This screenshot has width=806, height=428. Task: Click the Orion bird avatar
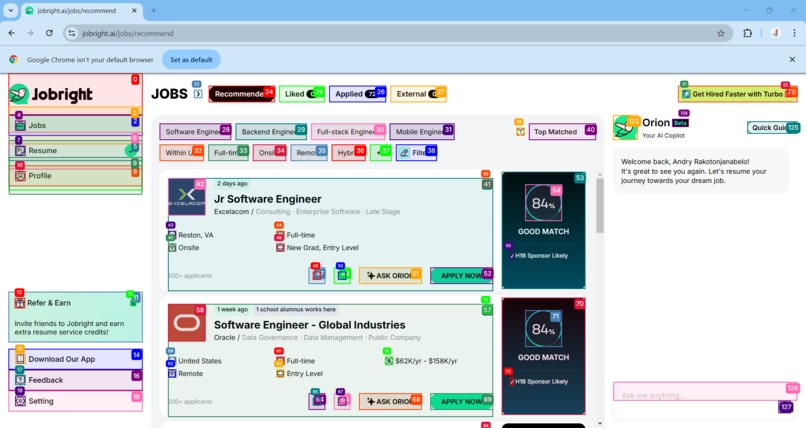(625, 127)
